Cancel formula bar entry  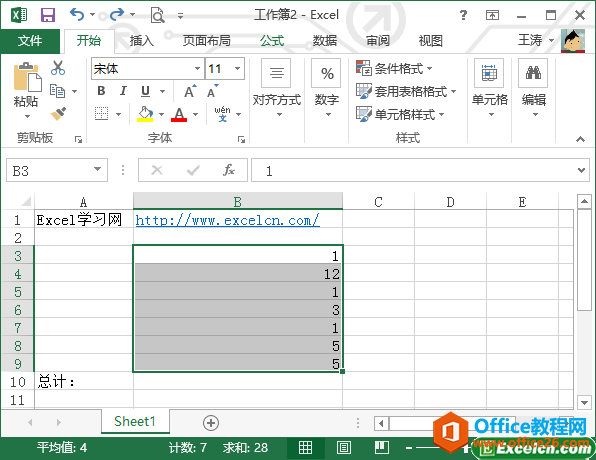point(157,170)
